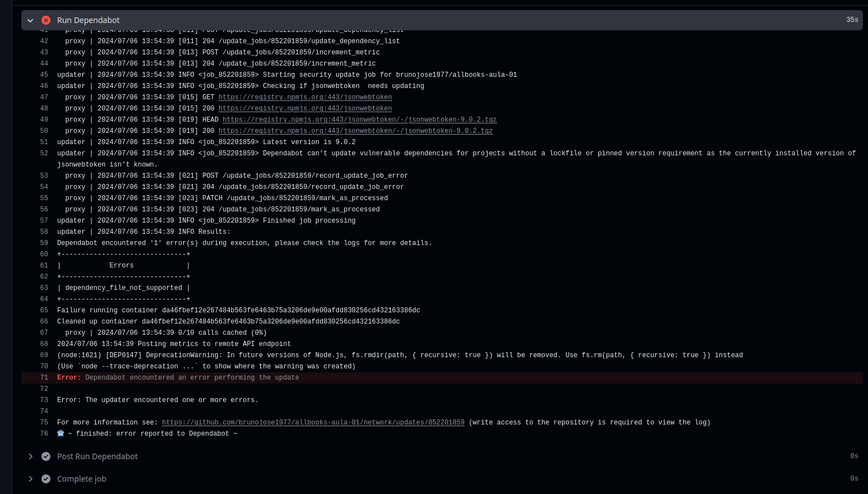
Task: Click the success check icon of Post Run Dependabot
Action: (46, 456)
